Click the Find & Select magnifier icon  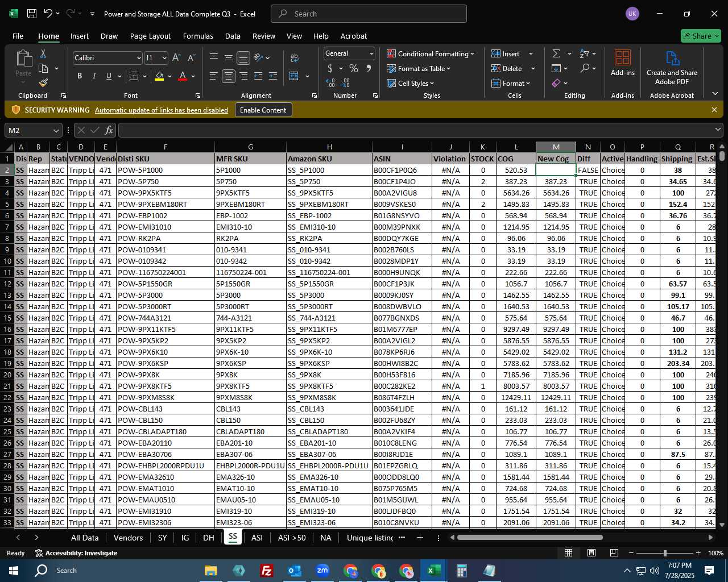coord(585,68)
